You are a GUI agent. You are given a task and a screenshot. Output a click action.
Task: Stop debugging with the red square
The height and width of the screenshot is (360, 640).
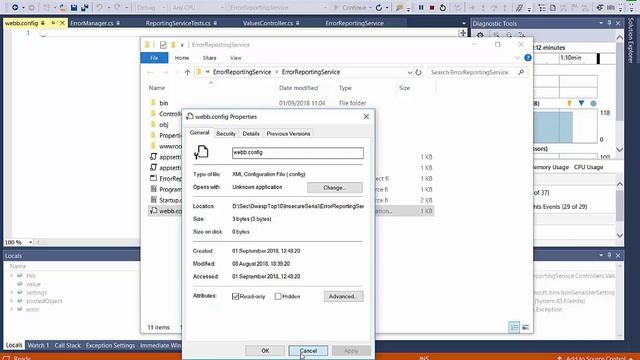coord(432,7)
